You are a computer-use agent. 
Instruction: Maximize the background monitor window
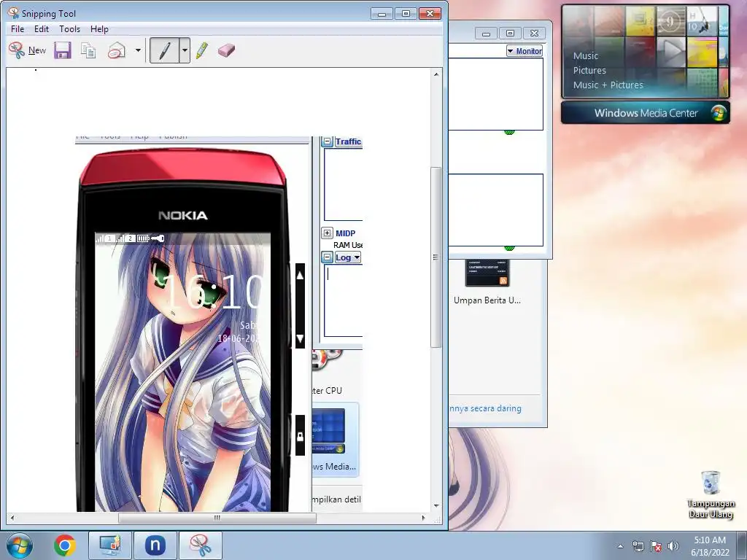[x=510, y=34]
